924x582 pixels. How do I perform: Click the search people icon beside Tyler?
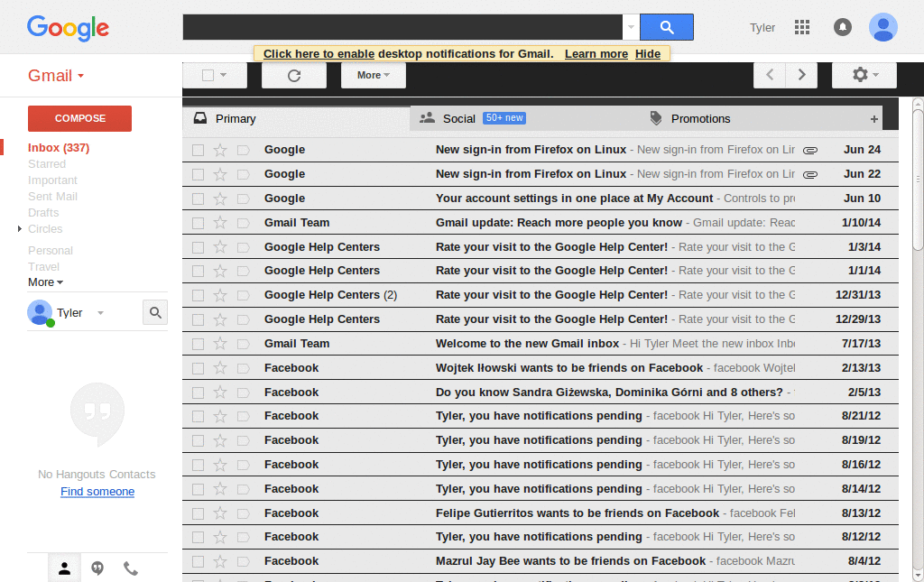click(x=154, y=311)
